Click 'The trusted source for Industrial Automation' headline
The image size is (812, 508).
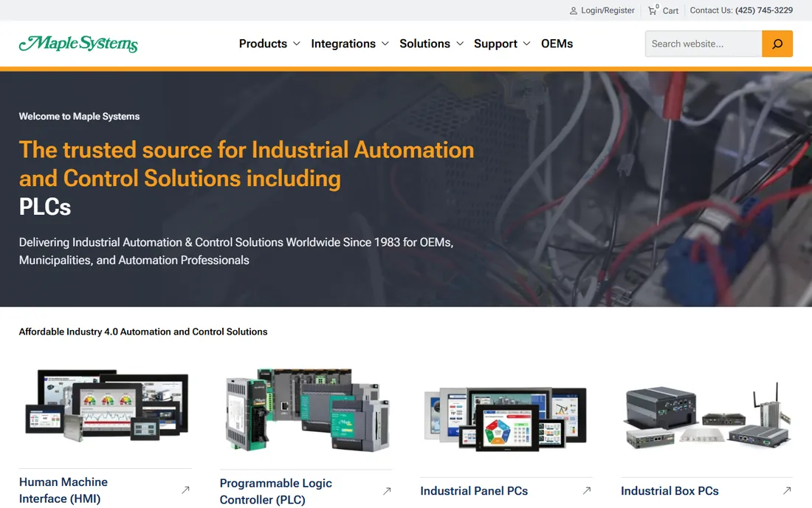click(247, 150)
